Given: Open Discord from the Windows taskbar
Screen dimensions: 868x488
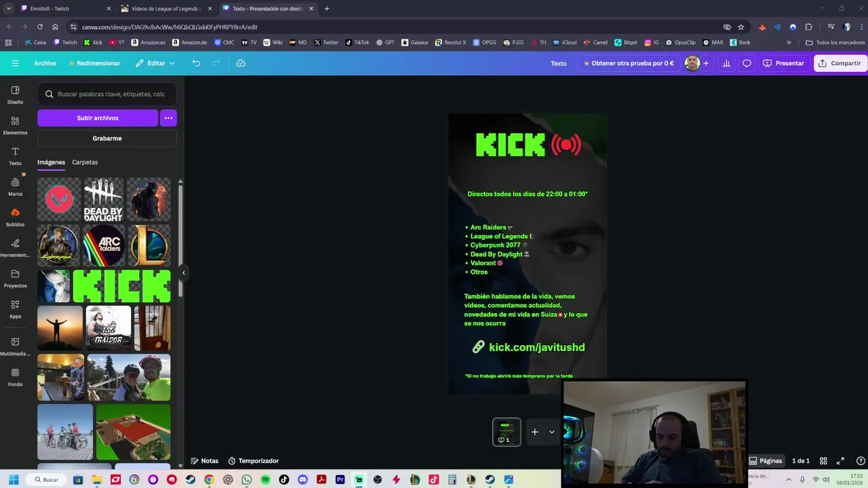Looking at the screenshot, I should [x=302, y=480].
